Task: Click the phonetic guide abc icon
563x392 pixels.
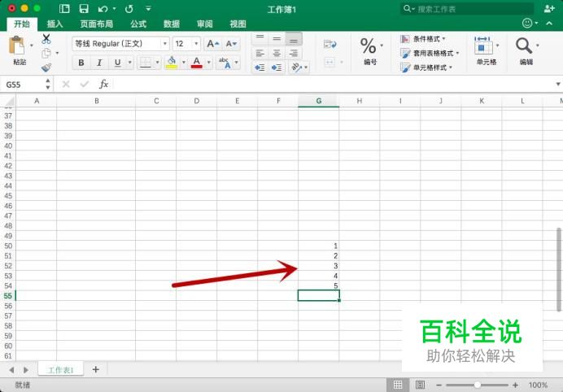Action: pos(225,63)
